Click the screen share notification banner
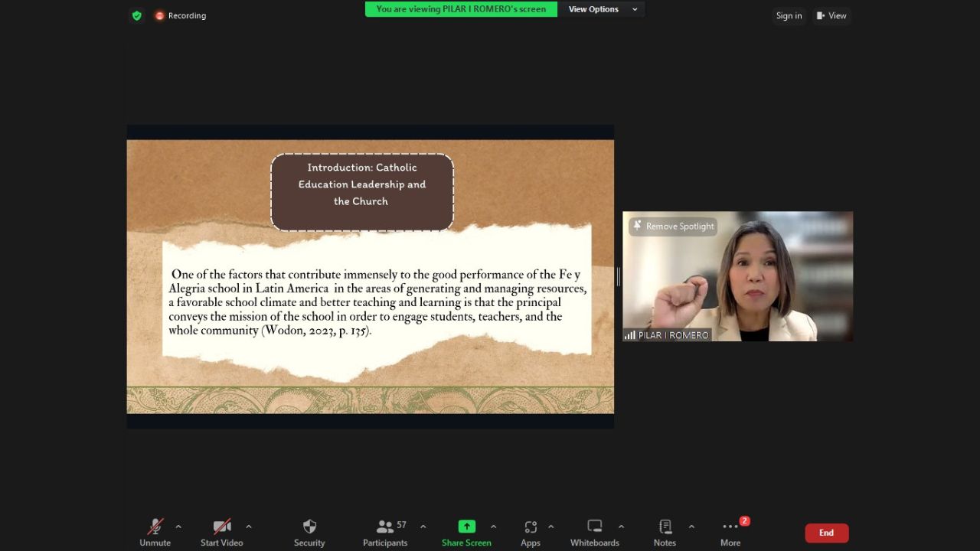The image size is (980, 551). click(461, 9)
